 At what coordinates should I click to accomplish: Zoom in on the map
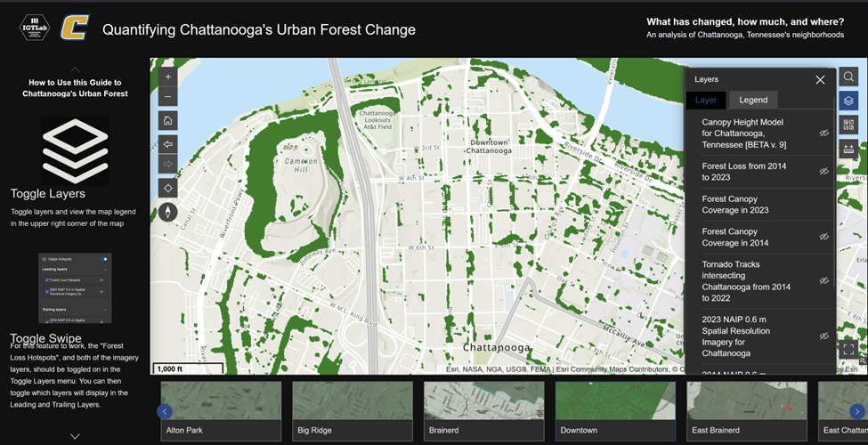(168, 77)
